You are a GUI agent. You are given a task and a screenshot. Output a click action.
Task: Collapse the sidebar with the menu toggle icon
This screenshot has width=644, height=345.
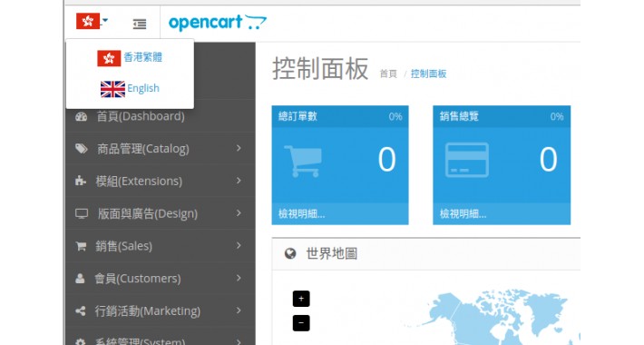point(140,25)
